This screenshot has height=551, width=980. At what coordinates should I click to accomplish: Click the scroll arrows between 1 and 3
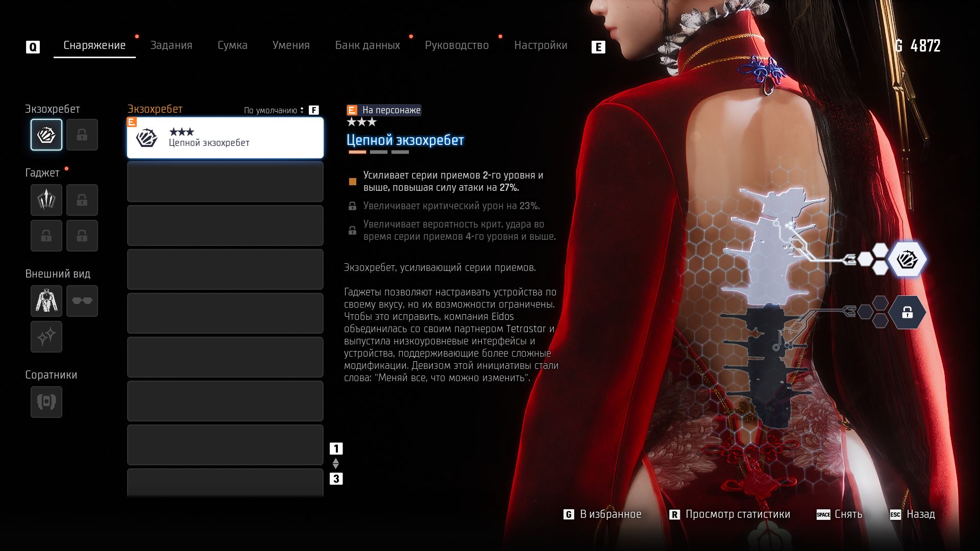pyautogui.click(x=336, y=463)
